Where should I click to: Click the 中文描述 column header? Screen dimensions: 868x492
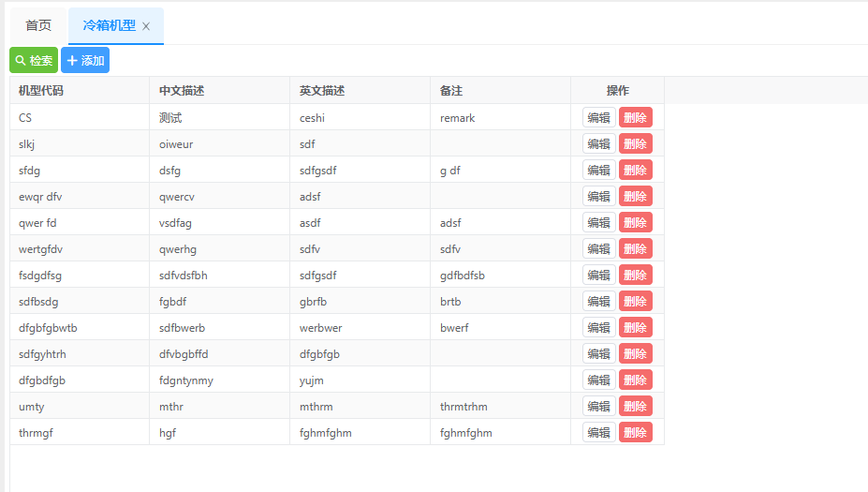pyautogui.click(x=182, y=91)
